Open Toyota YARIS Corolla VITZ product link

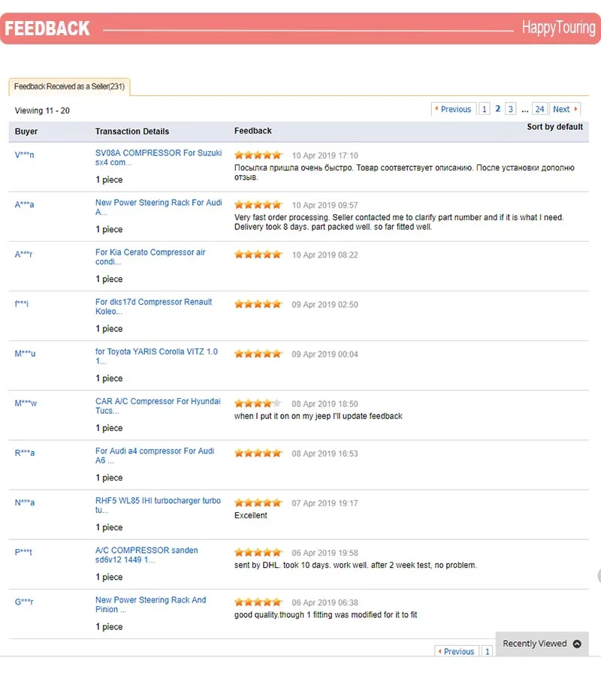pos(156,356)
